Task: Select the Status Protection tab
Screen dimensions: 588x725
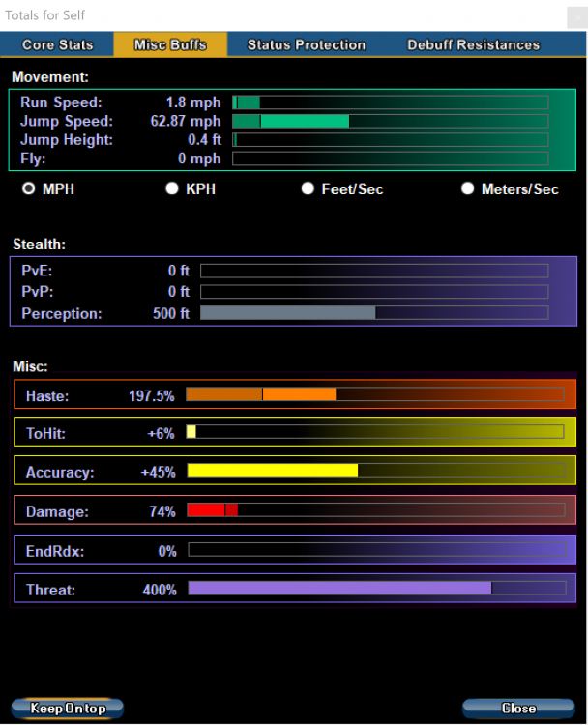Action: [306, 44]
